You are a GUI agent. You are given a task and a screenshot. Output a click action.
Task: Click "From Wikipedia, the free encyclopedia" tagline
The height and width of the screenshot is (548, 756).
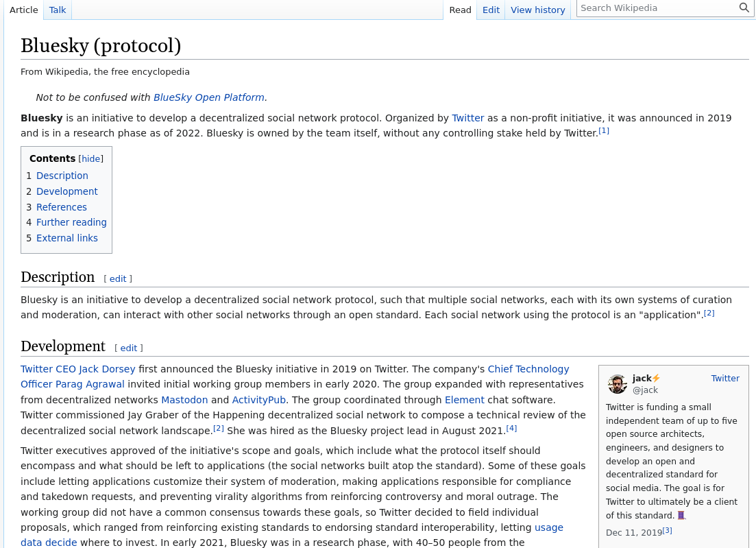[105, 72]
